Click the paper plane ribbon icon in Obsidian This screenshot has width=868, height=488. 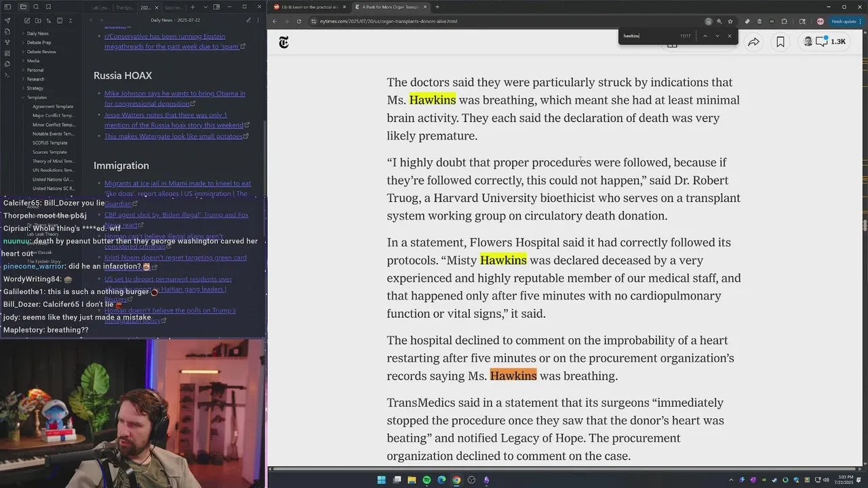pos(7,20)
